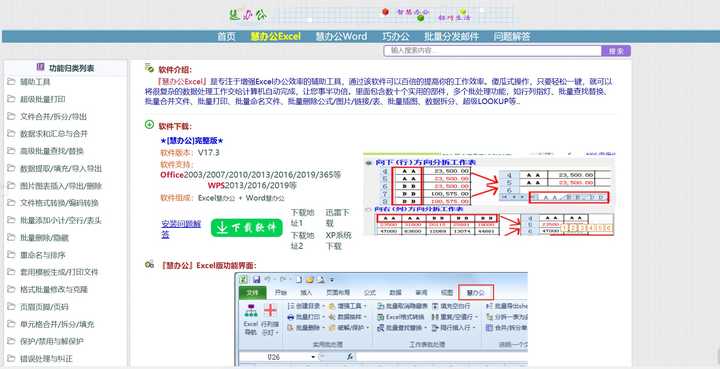Switch to the 慧办公Word tab
720x369 pixels.
pos(341,37)
